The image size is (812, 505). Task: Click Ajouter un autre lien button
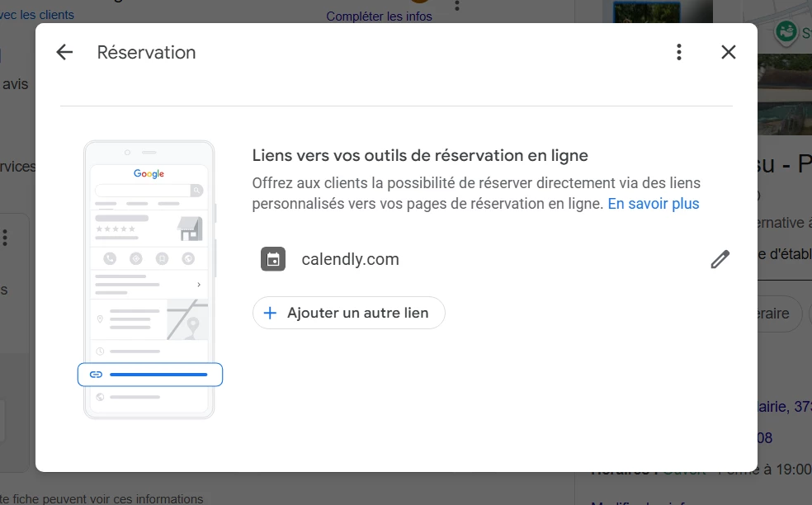[348, 313]
